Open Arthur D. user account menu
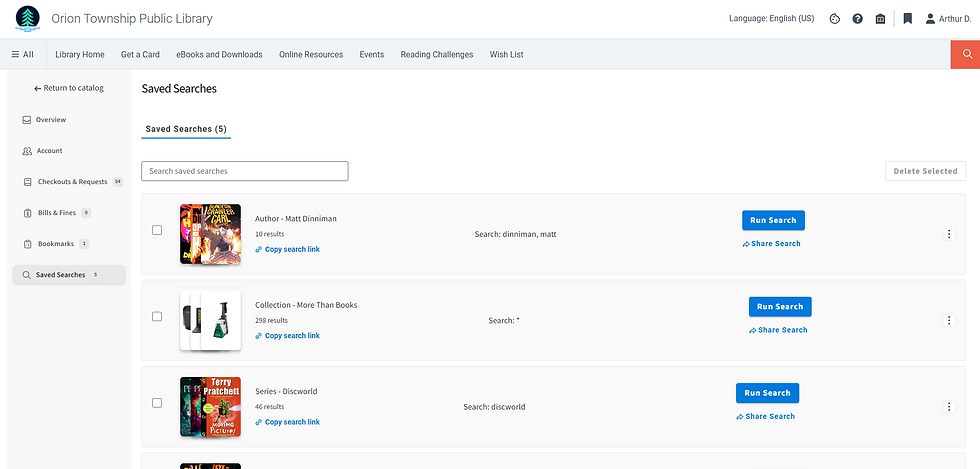The image size is (980, 469). tap(948, 19)
